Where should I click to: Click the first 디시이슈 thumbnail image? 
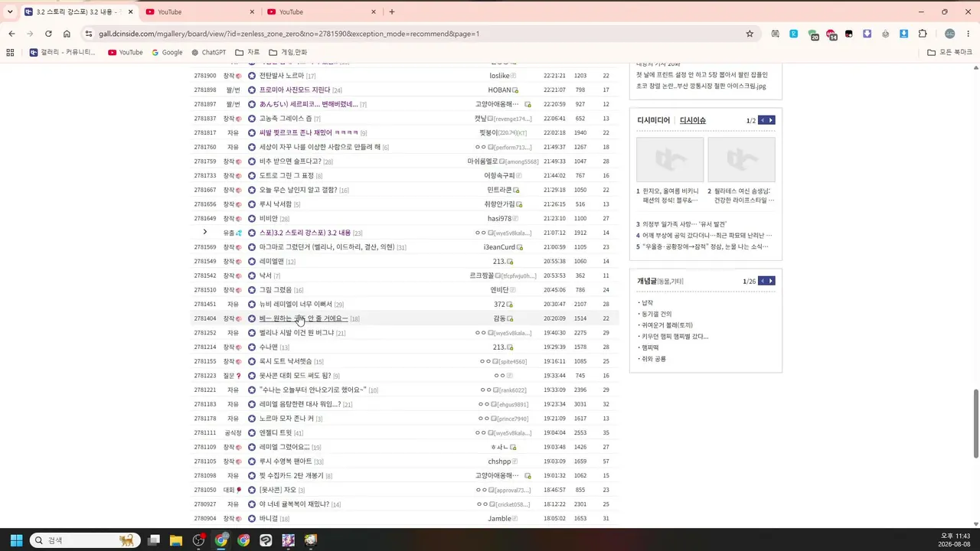pos(670,159)
